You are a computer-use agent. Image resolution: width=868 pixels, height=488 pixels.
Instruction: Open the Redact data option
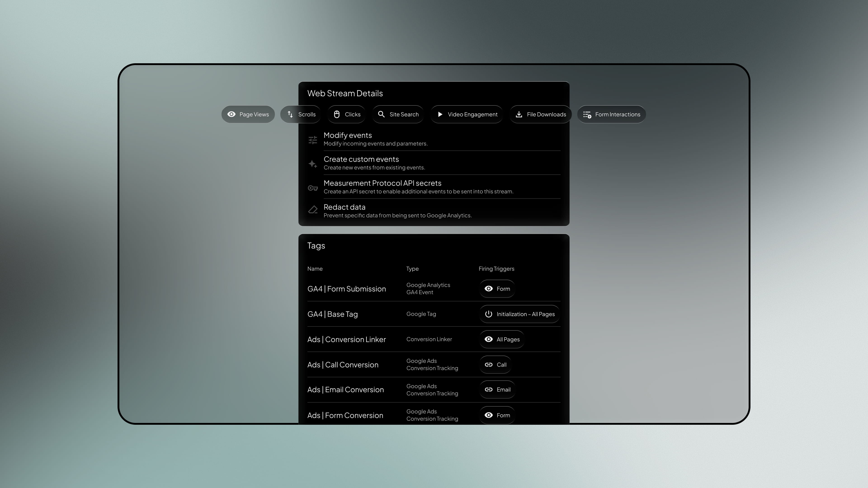(x=344, y=207)
